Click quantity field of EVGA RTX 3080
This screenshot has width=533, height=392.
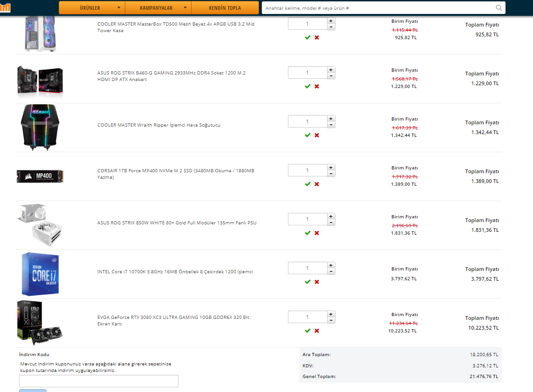(x=307, y=317)
